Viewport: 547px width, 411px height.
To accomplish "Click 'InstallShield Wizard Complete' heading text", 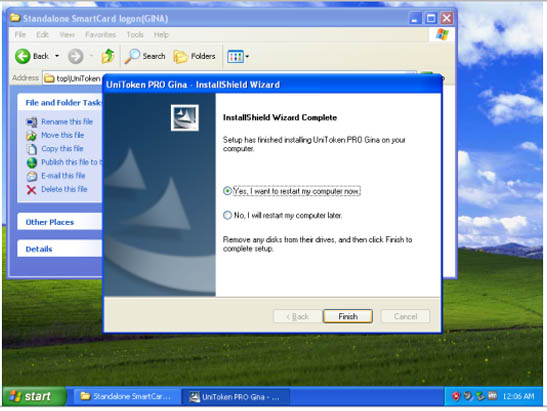I will pos(280,117).
